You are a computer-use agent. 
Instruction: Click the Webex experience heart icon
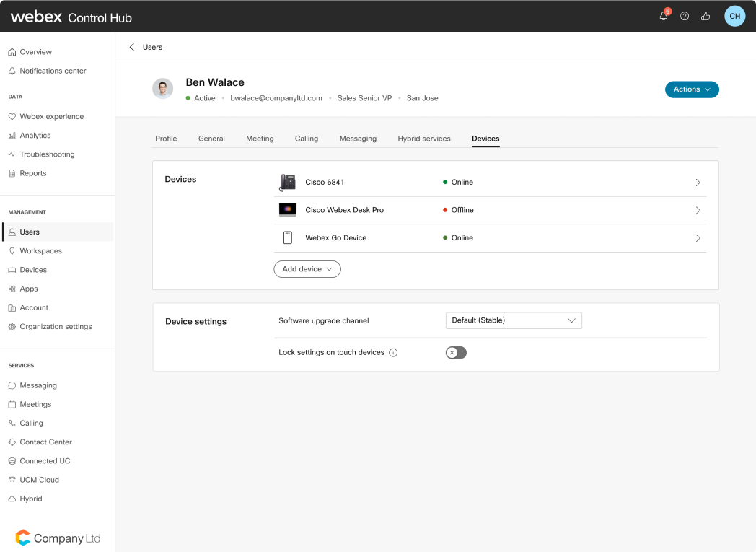[x=12, y=117]
